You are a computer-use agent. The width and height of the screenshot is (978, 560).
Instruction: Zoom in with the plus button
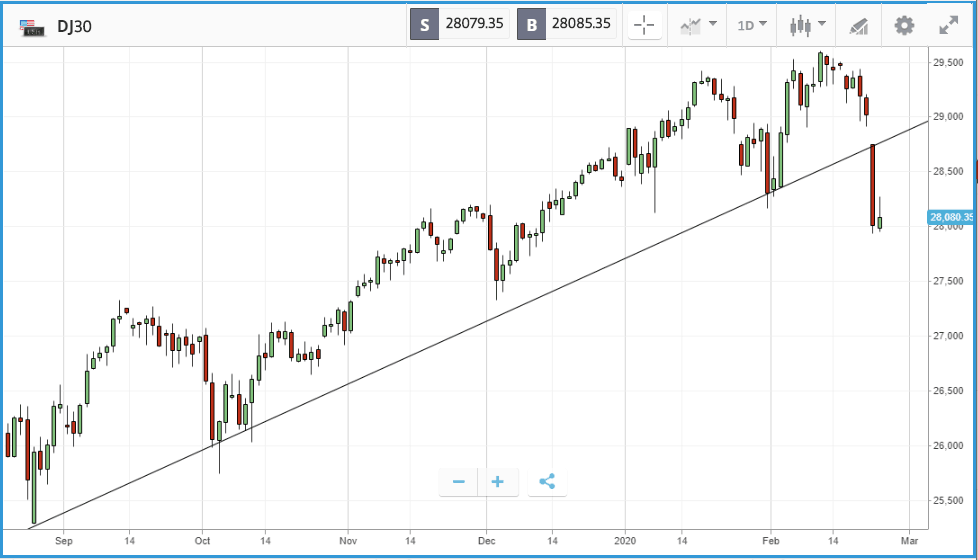(498, 481)
